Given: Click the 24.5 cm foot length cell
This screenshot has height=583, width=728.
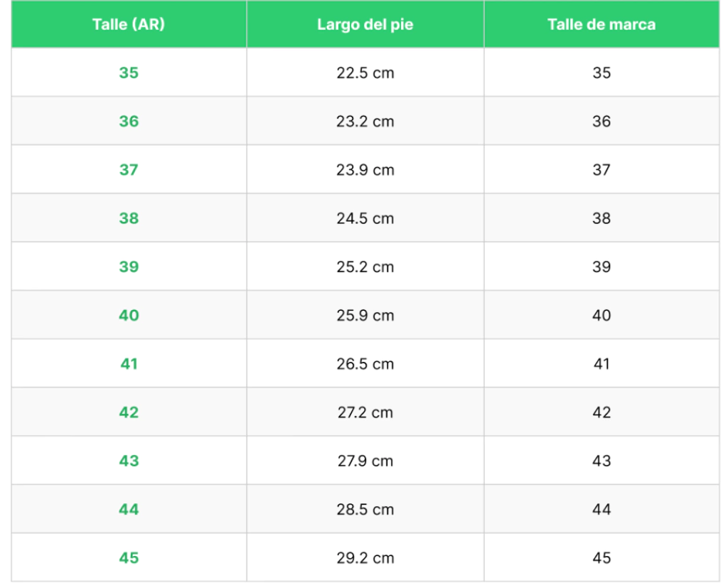Looking at the screenshot, I should [x=365, y=218].
